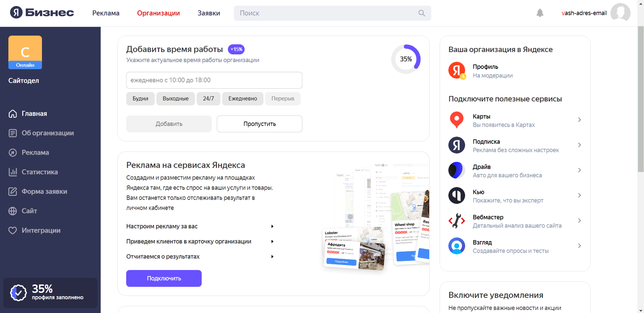This screenshot has width=644, height=313.
Task: Click the orange Сайтодел organization avatar
Action: (25, 52)
